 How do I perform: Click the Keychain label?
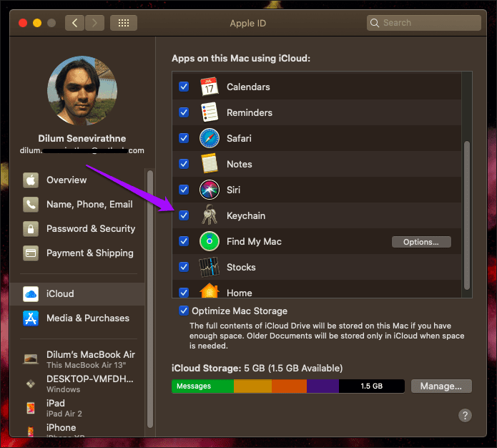point(246,215)
